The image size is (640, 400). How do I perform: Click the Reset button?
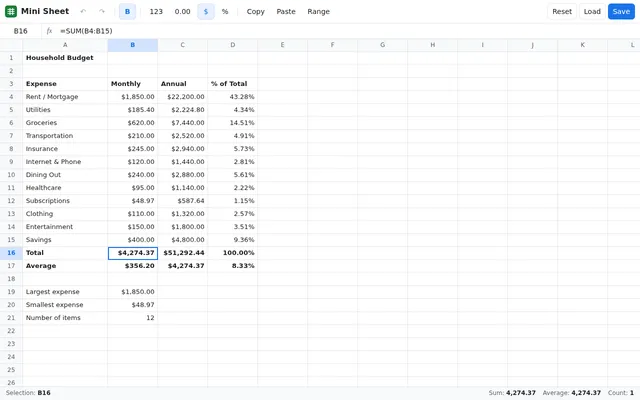tap(562, 11)
